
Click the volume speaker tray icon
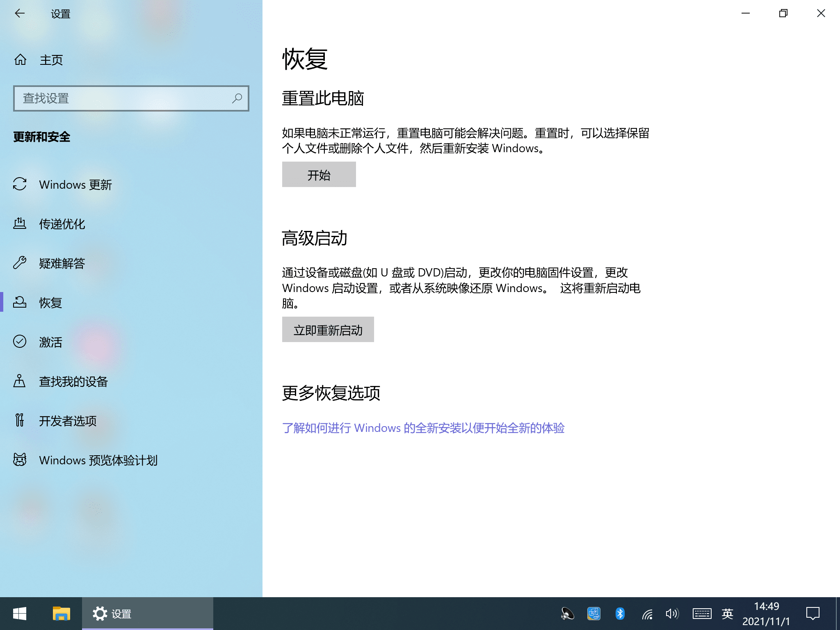pos(672,614)
